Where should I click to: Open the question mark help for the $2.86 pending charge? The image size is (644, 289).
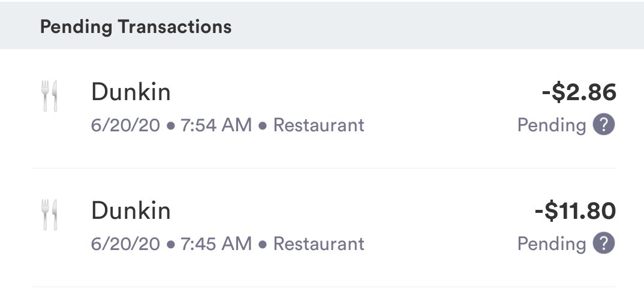(604, 125)
